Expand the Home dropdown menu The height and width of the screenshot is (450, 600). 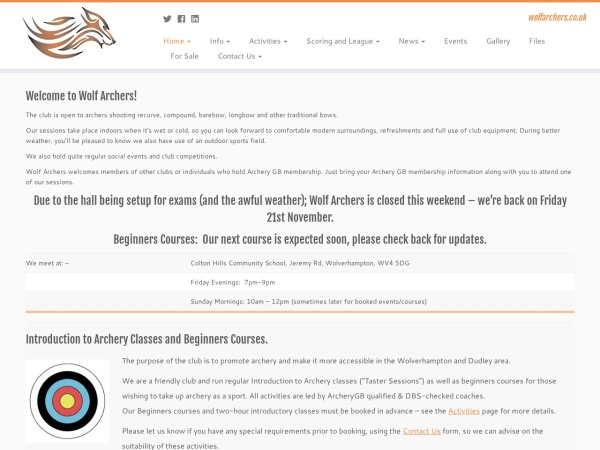177,41
